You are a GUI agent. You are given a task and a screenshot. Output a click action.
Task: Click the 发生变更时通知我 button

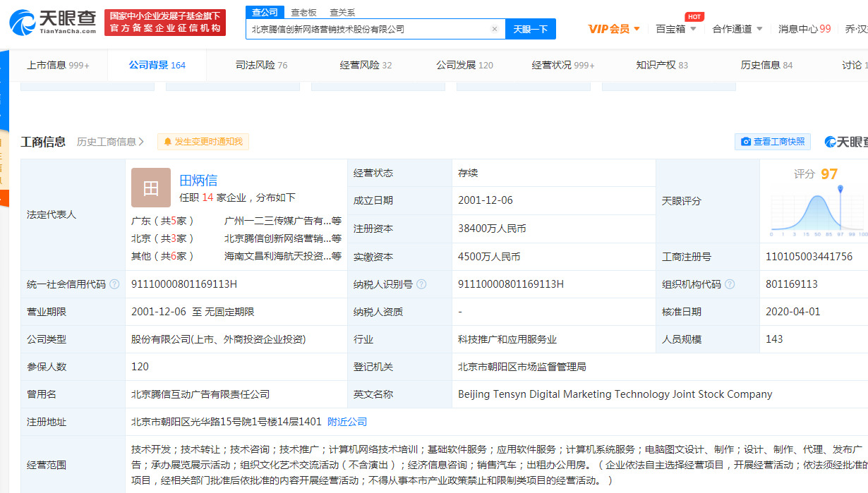[203, 142]
